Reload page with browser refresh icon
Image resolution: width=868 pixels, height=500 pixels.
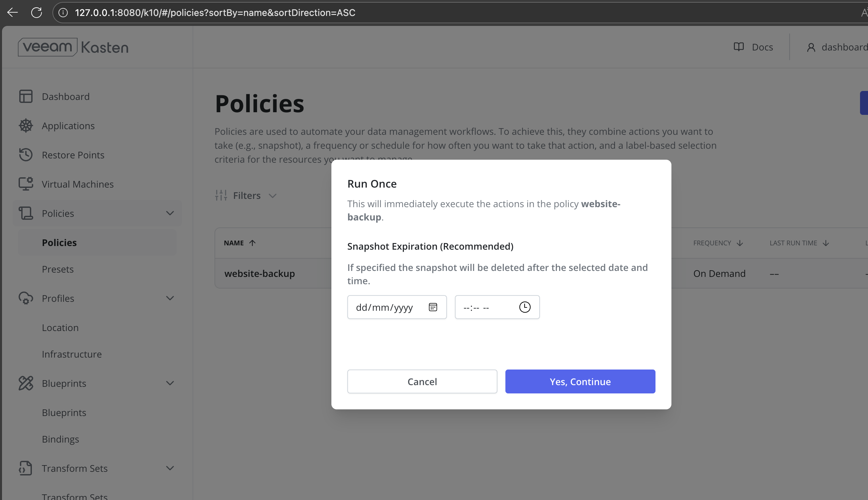(37, 13)
